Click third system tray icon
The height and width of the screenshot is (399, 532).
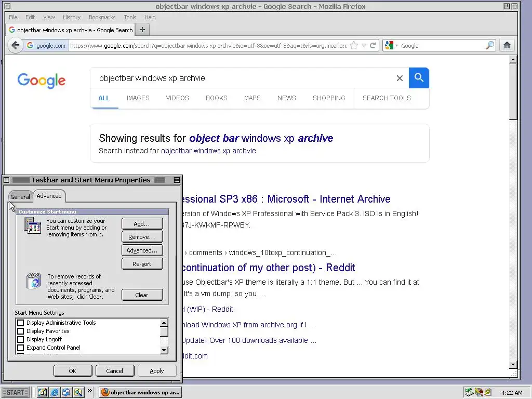click(488, 392)
